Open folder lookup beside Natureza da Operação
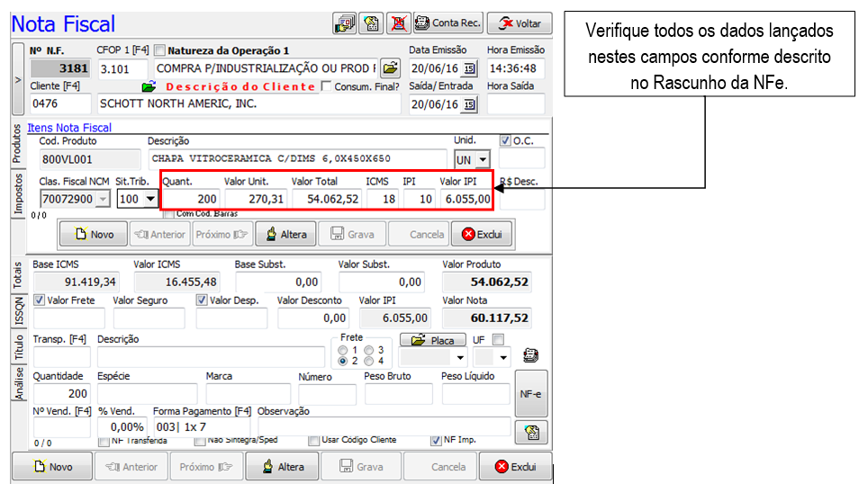Image resolution: width=868 pixels, height=484 pixels. pos(390,68)
